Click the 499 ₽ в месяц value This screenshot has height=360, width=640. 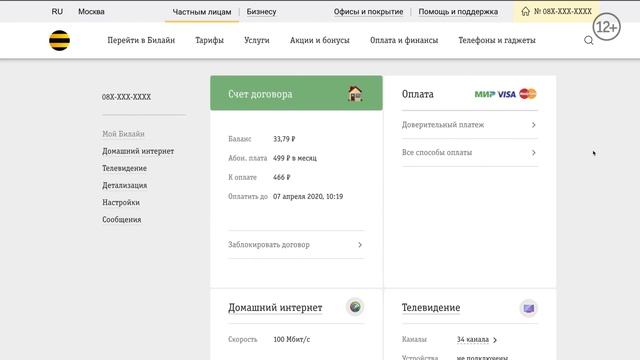[x=295, y=158]
